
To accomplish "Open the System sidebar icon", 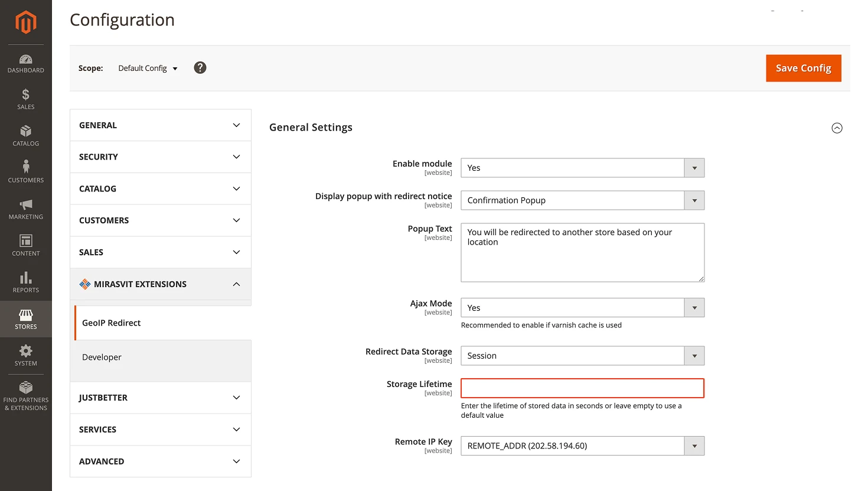I will point(25,355).
